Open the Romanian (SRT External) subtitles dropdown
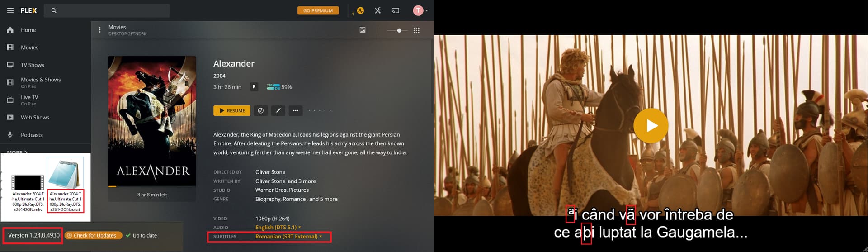This screenshot has height=252, width=868. [x=288, y=237]
